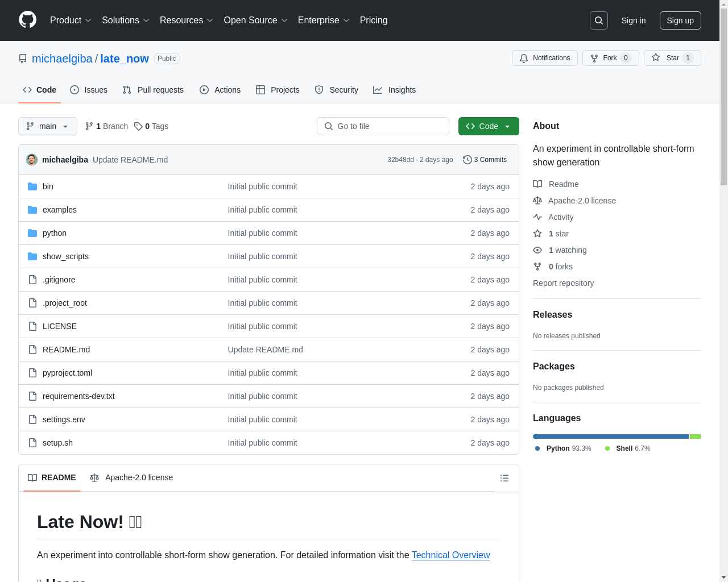Screen dimensions: 728x582
Task: Click the LICENSE file icon
Action: (32, 326)
